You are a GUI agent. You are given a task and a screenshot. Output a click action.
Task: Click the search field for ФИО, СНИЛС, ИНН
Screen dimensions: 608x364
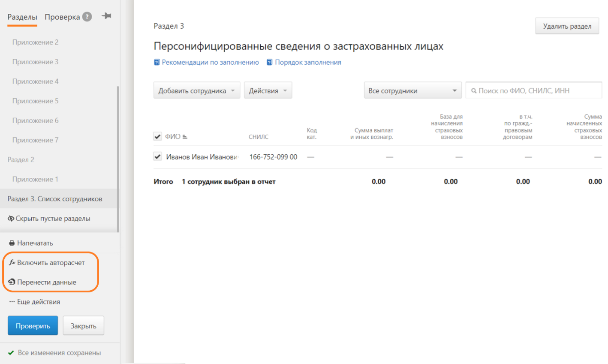pos(536,90)
